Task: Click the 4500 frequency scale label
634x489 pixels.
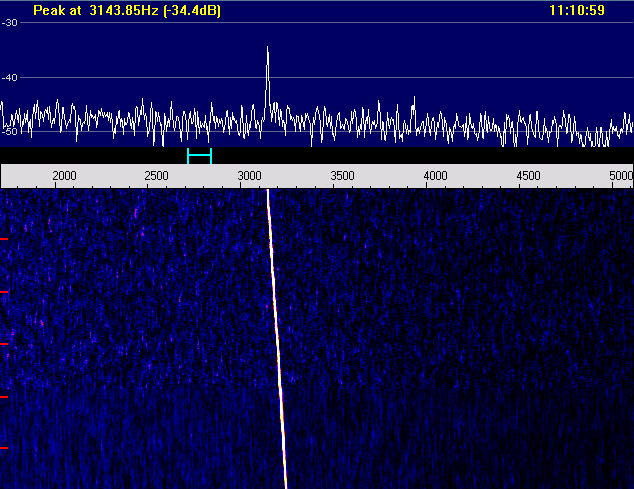Action: pyautogui.click(x=528, y=176)
